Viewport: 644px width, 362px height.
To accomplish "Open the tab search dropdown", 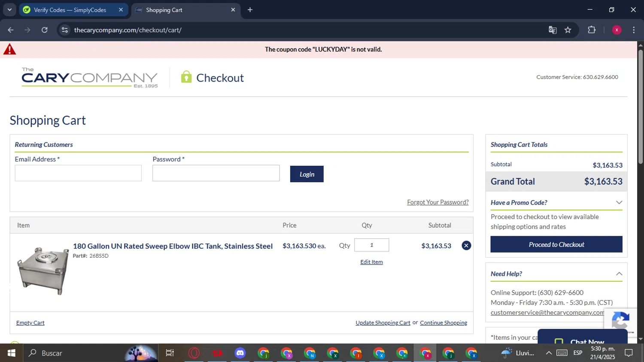I will tap(9, 10).
